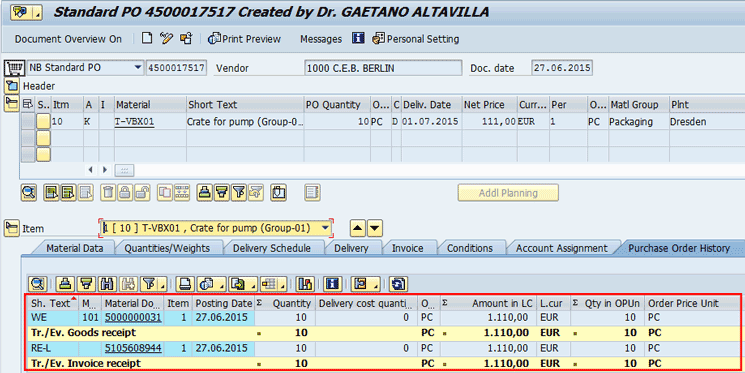
Task: Switch to the Quantities/Weights tab
Action: tap(167, 248)
